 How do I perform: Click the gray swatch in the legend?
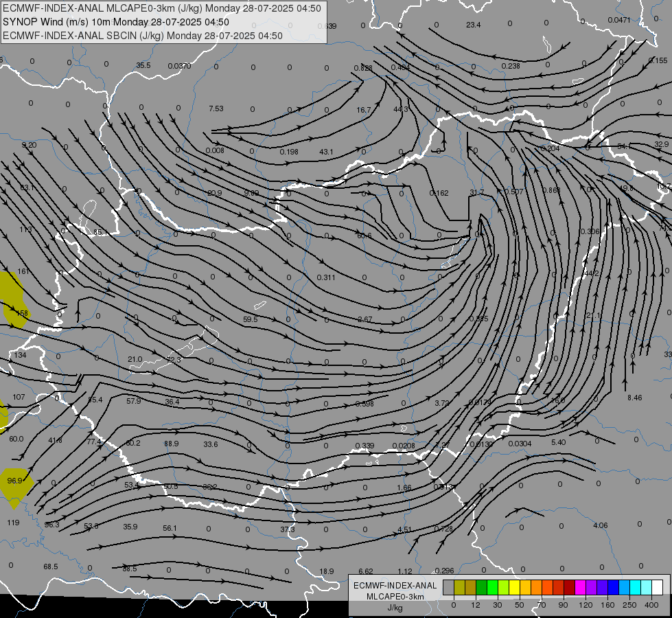pyautogui.click(x=448, y=587)
